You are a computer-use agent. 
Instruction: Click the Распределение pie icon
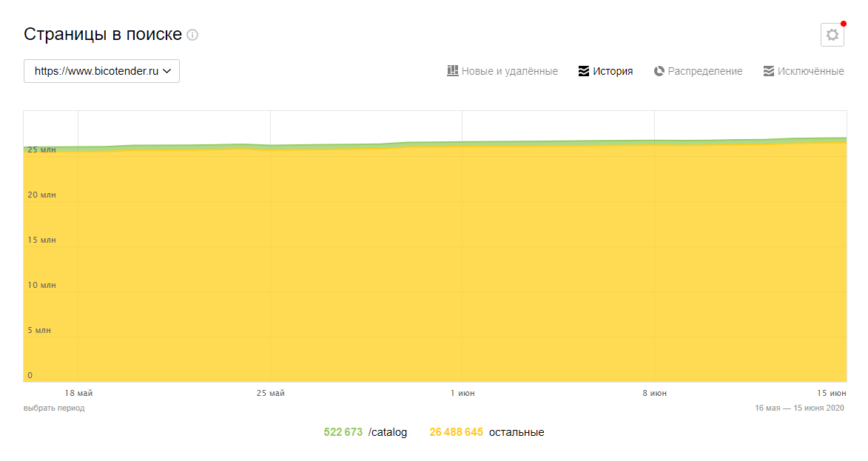point(659,71)
